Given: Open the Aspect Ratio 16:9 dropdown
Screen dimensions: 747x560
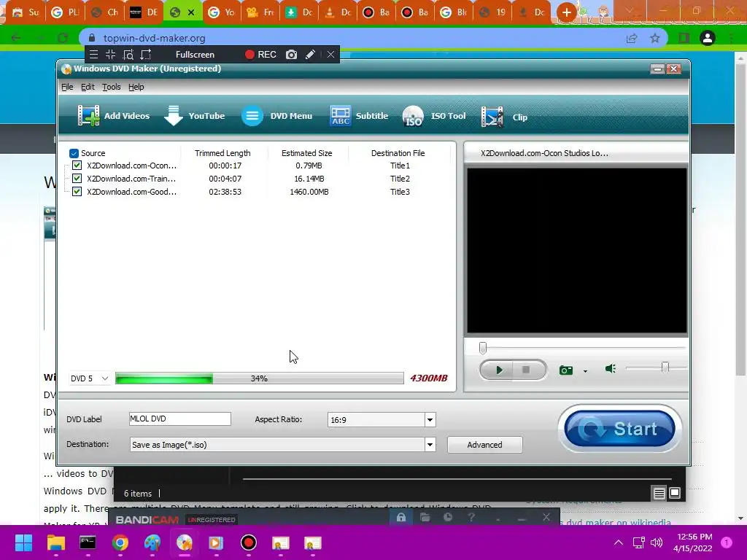Looking at the screenshot, I should point(382,419).
